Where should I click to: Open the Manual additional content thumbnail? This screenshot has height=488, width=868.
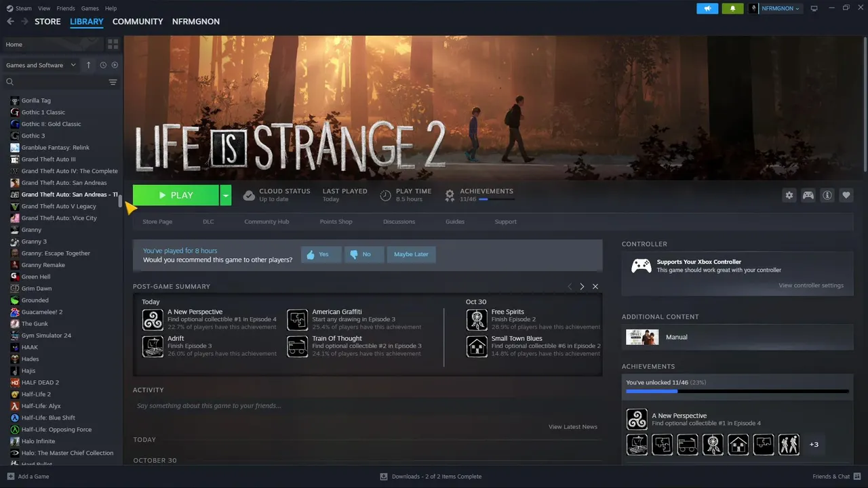pyautogui.click(x=642, y=337)
